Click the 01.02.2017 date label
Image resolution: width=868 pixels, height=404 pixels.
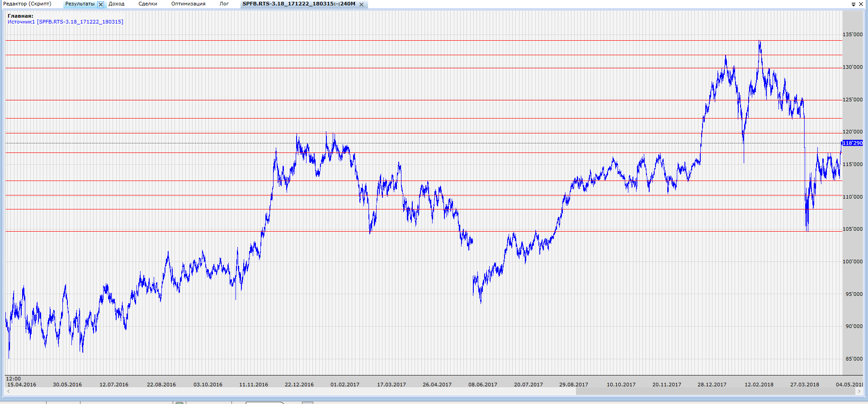(345, 385)
